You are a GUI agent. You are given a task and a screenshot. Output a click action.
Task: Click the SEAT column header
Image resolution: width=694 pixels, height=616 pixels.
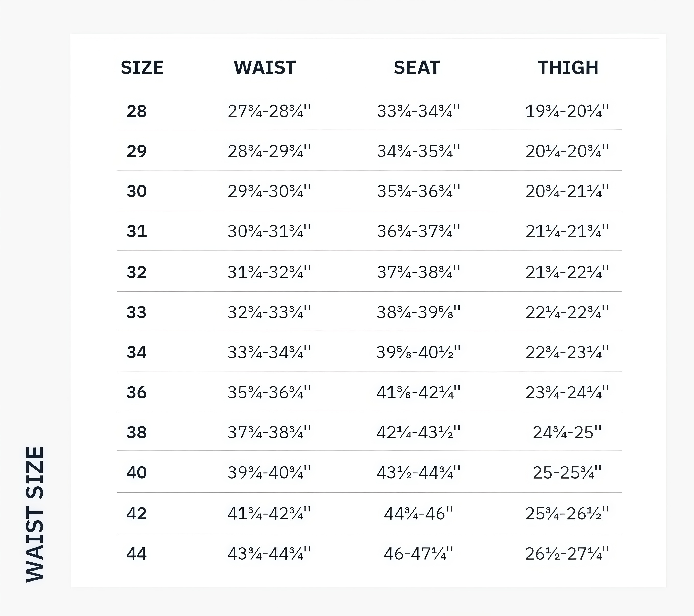tap(417, 67)
